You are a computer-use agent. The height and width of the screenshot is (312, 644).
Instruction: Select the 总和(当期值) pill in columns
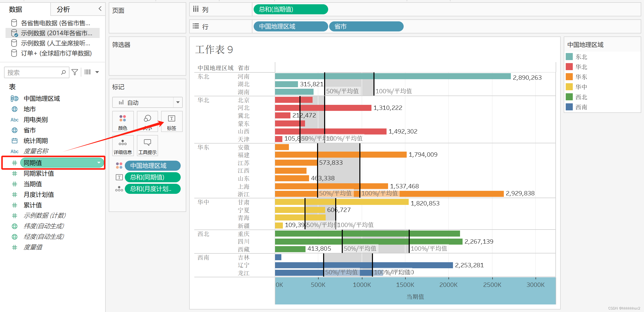[290, 9]
